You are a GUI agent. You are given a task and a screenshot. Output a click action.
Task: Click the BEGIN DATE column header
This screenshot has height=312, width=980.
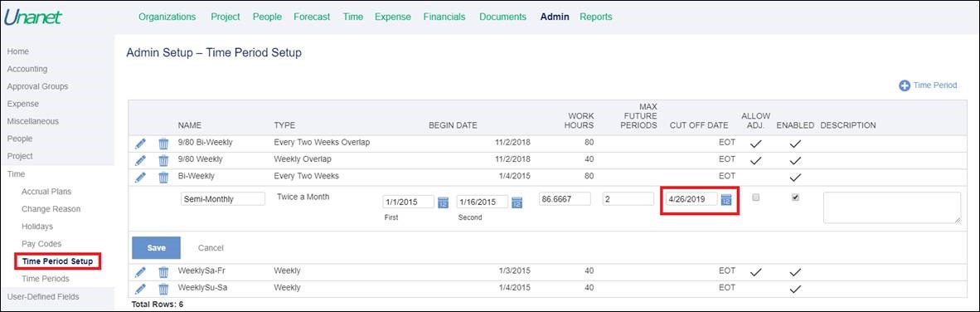coord(453,125)
